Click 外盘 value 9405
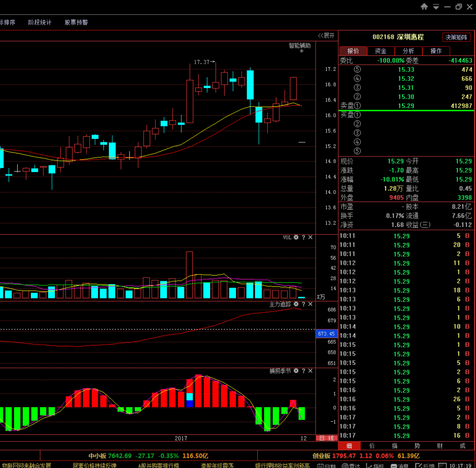This screenshot has height=468, width=476. pos(396,197)
